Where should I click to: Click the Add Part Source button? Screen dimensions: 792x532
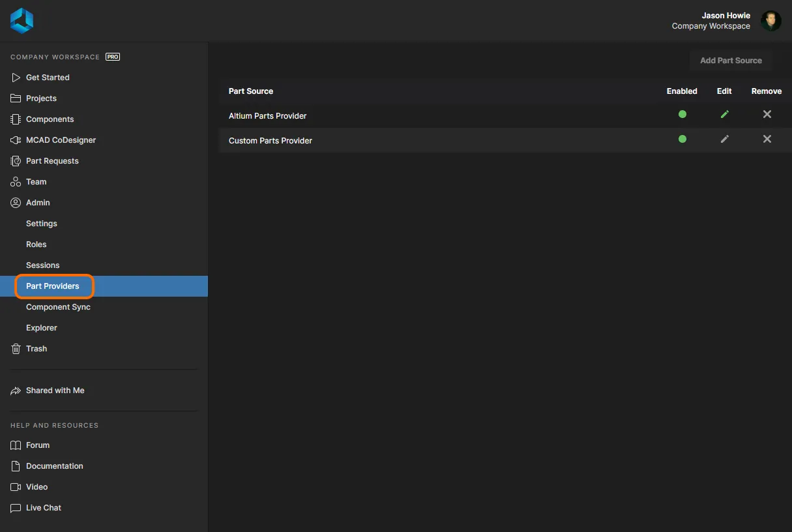731,61
